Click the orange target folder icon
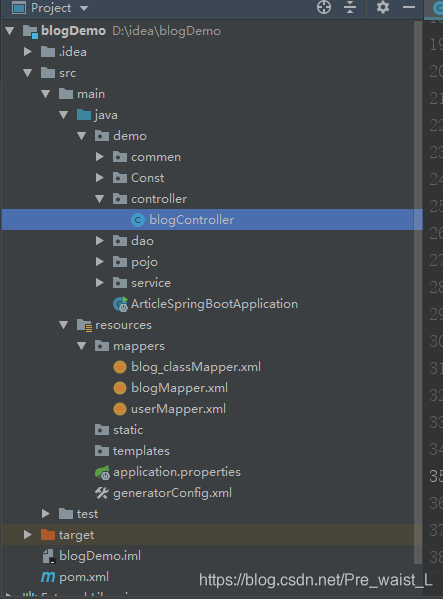 pyautogui.click(x=48, y=535)
